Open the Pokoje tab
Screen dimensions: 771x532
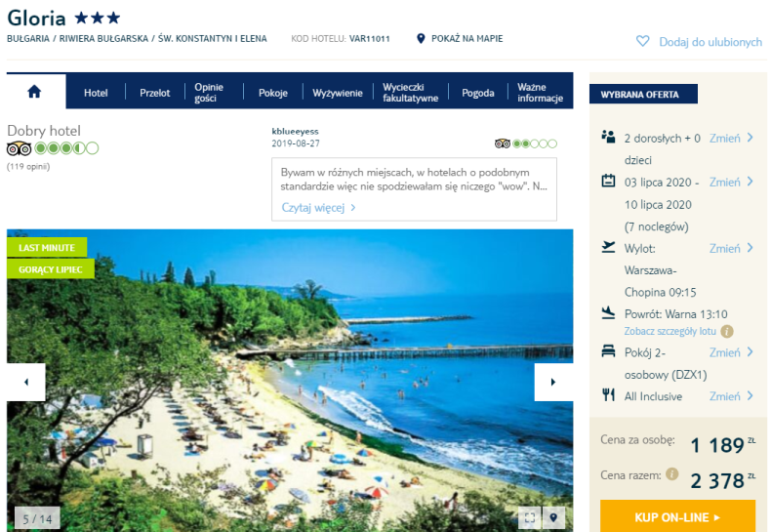tap(273, 93)
